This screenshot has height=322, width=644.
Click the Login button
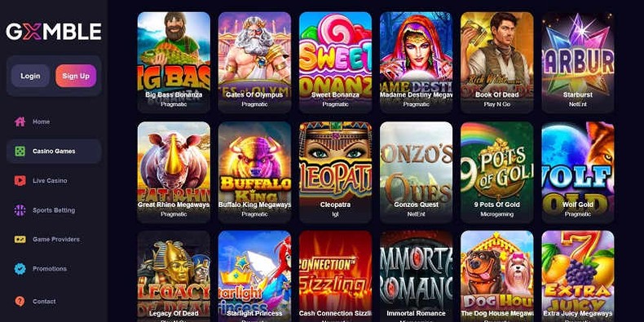pos(30,76)
